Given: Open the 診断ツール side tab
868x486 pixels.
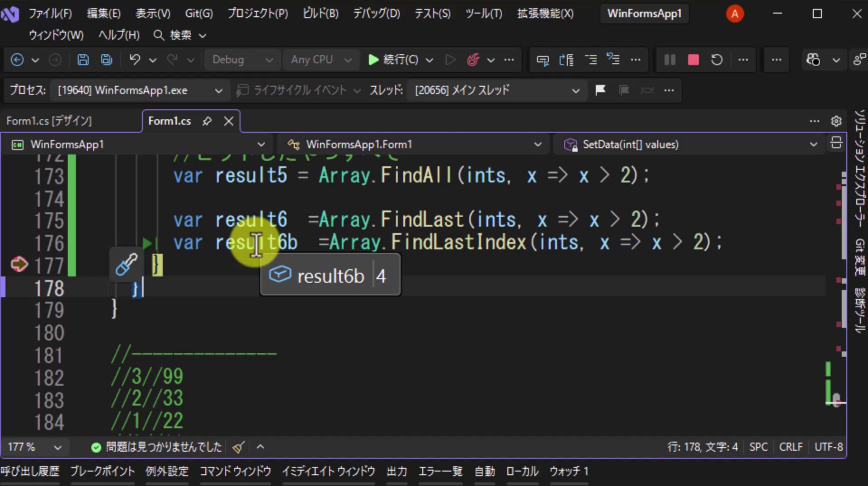Looking at the screenshot, I should (x=859, y=310).
